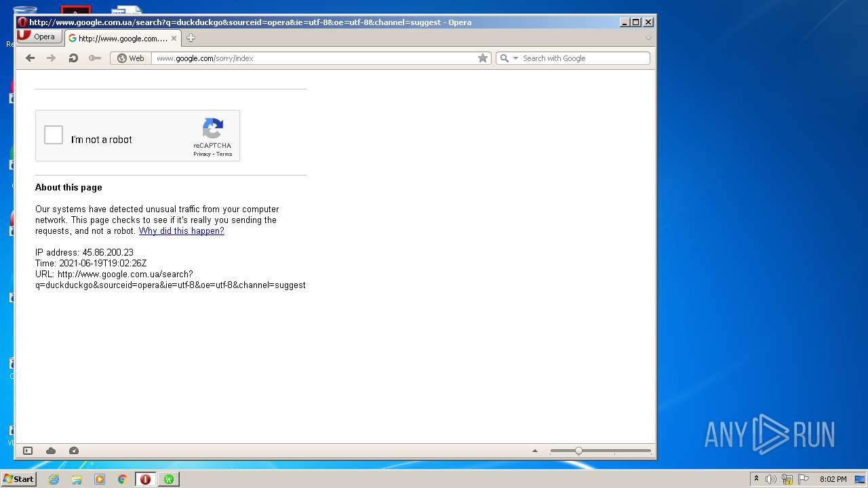Open a new tab with plus button

(x=191, y=38)
